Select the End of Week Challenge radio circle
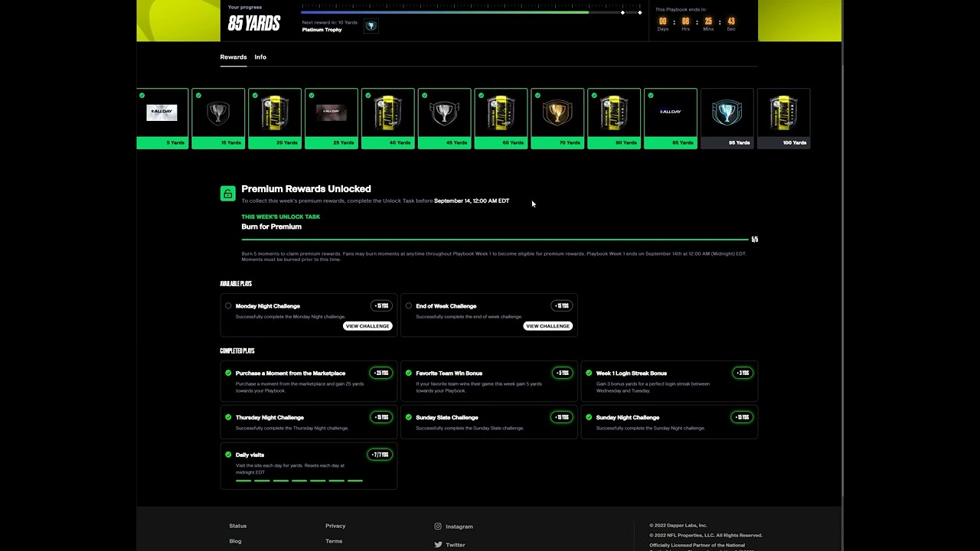The width and height of the screenshot is (980, 551). 409,306
